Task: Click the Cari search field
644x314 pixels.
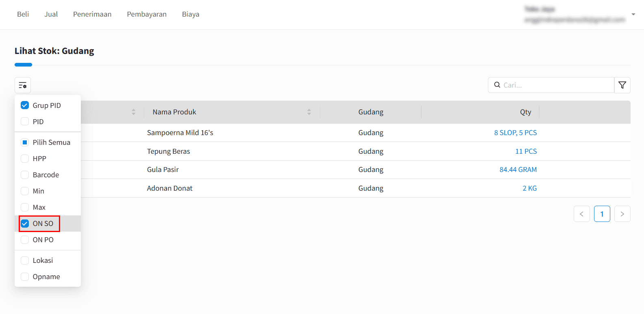Action: pos(557,85)
